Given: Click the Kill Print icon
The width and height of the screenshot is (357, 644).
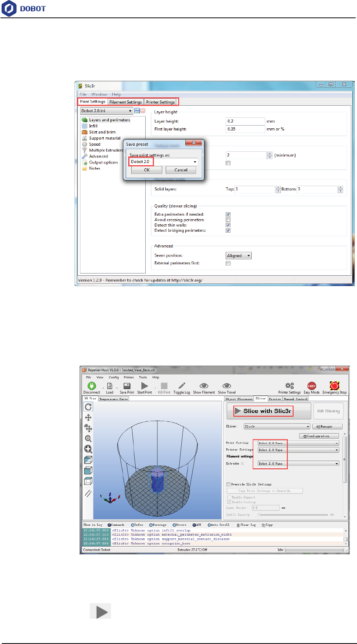Looking at the screenshot, I should pyautogui.click(x=164, y=385).
